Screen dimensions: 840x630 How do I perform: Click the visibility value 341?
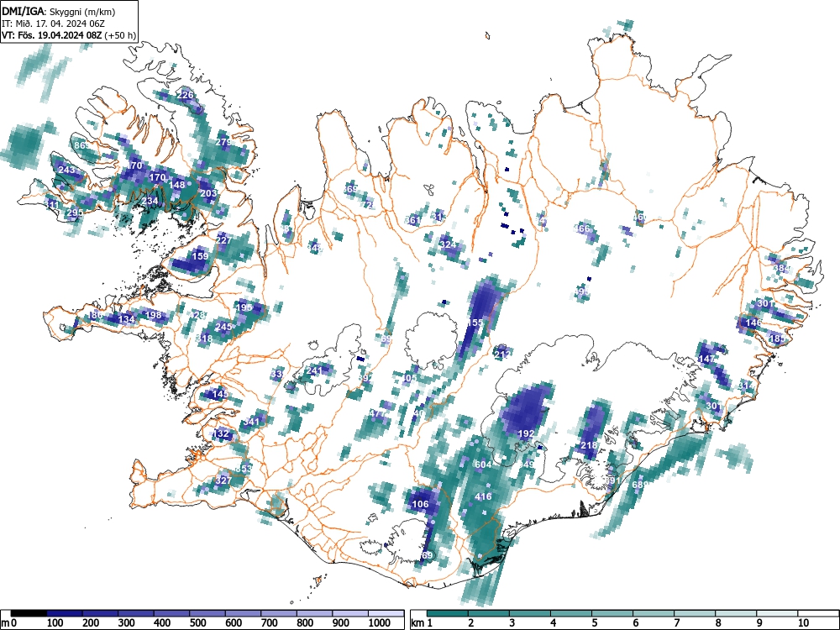point(251,421)
